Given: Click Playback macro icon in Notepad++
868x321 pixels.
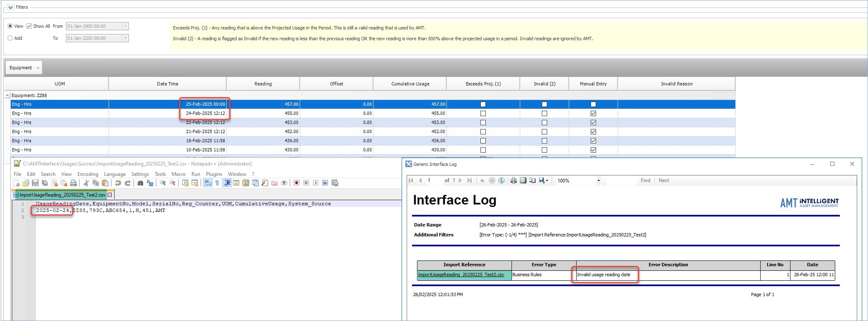Looking at the screenshot, I should pos(316,183).
